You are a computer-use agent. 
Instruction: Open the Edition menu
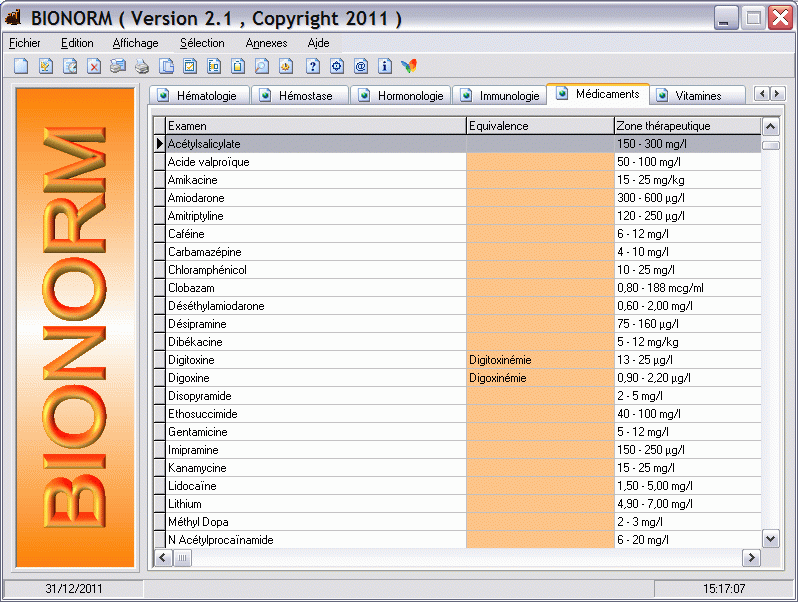[x=77, y=43]
